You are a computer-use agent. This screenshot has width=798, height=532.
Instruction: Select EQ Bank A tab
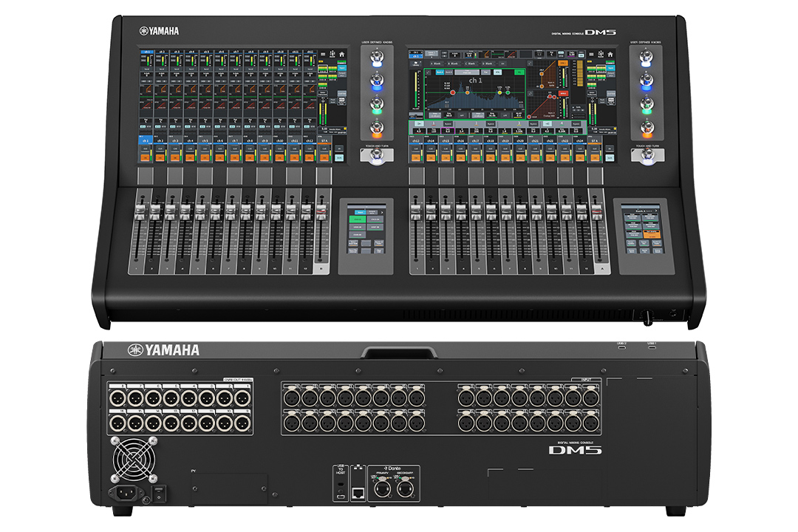[x=440, y=72]
